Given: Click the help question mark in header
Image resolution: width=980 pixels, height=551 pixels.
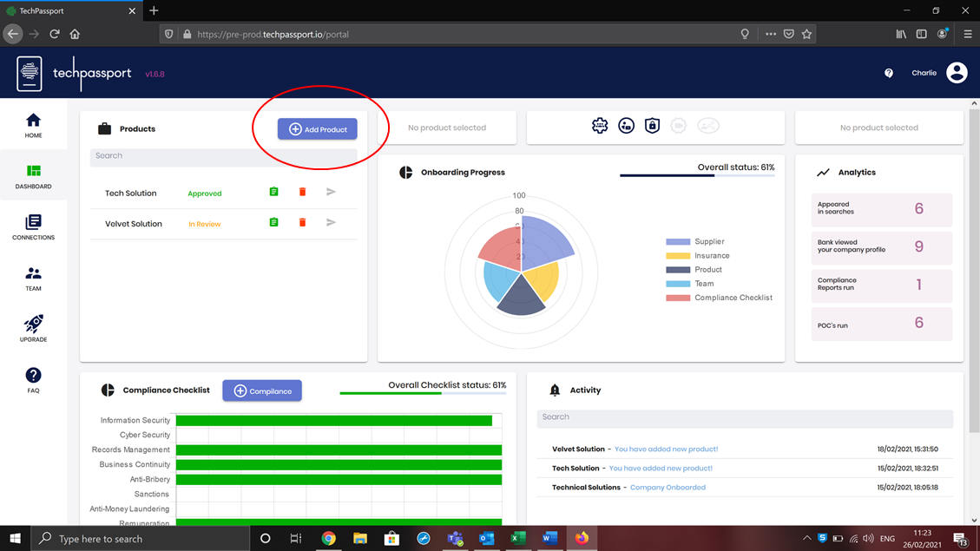Looking at the screenshot, I should (889, 74).
